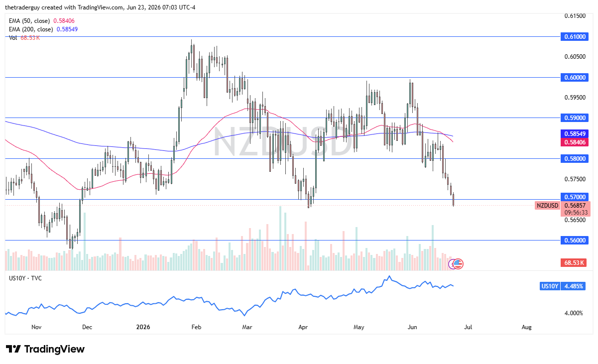598x364 pixels.
Task: Click the 09:56:33 bar countdown timer
Action: pos(576,212)
